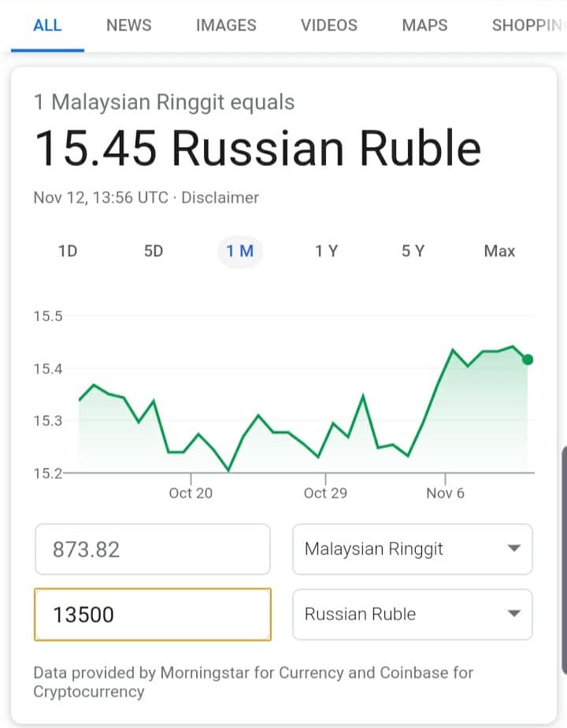Select the 1 M chart range
This screenshot has width=567, height=728.
[240, 251]
